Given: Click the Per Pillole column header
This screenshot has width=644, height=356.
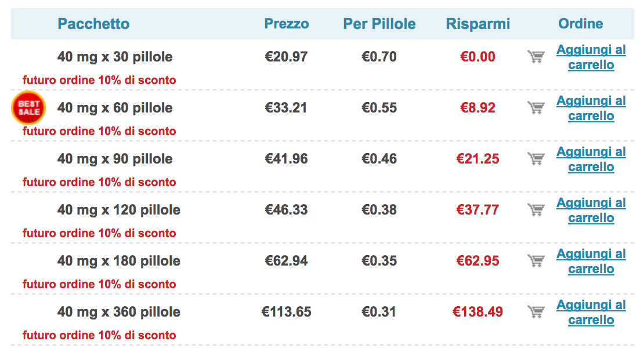Looking at the screenshot, I should point(379,24).
